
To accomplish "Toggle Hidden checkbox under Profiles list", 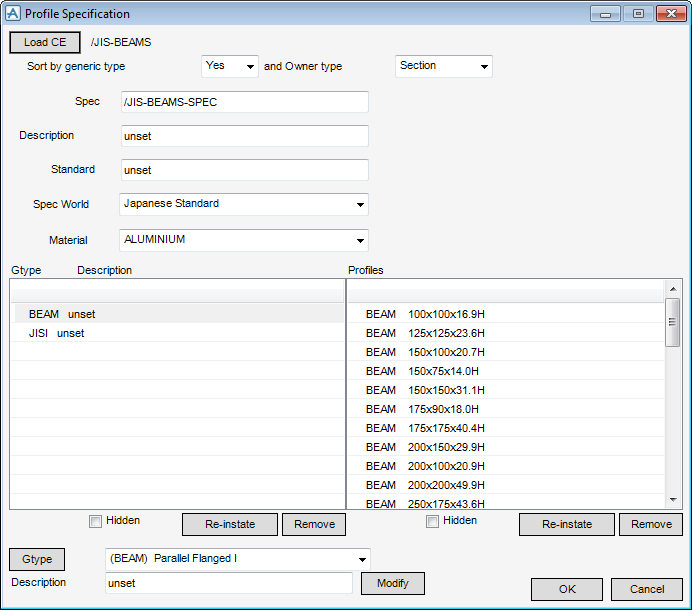I will pos(432,521).
